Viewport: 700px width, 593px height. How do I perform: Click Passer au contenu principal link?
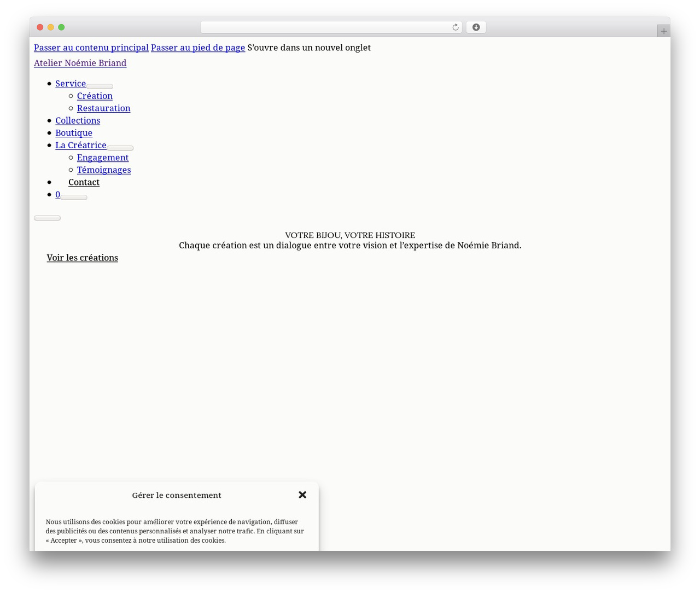pyautogui.click(x=91, y=48)
